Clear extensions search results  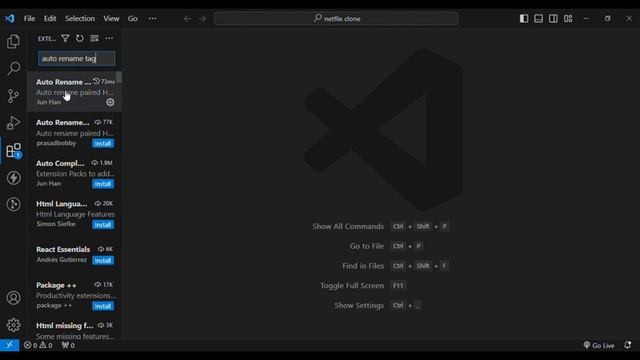tap(94, 38)
